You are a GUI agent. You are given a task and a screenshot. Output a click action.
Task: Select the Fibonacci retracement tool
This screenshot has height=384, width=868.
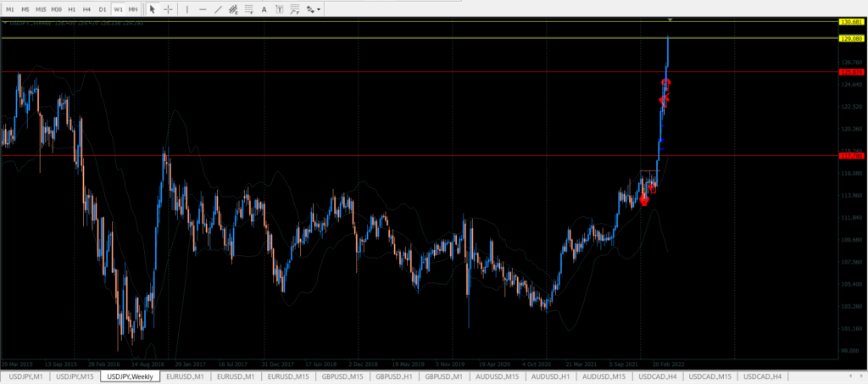click(x=249, y=9)
